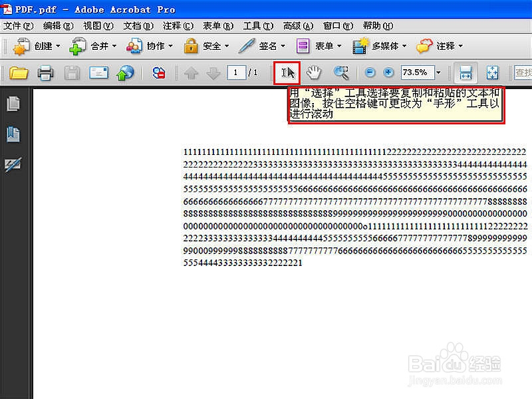532x399 pixels.
Task: Expand the 协作 task dropdown
Action: pos(170,46)
